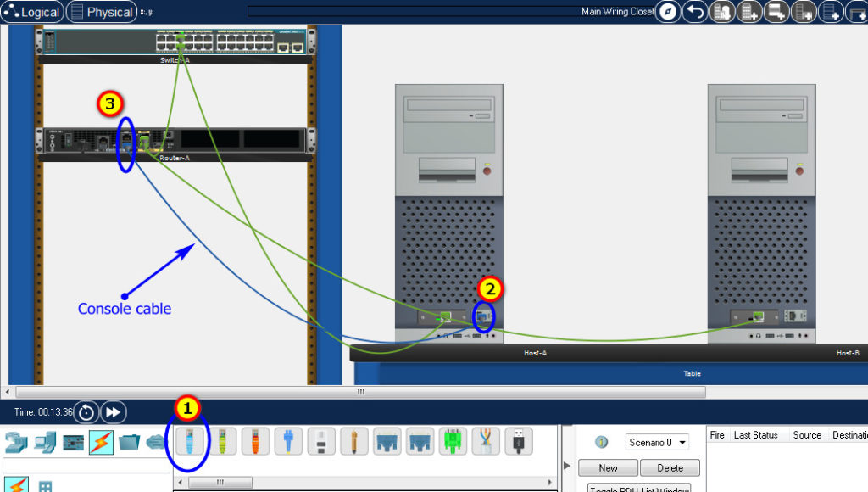Click the Back navigation arrow
The height and width of the screenshot is (492, 868).
694,11
